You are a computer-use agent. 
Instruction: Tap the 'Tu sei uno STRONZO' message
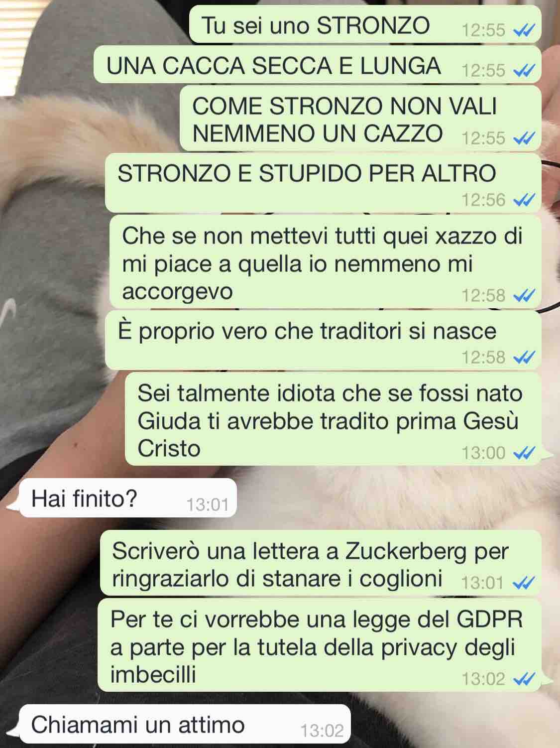[x=365, y=25]
